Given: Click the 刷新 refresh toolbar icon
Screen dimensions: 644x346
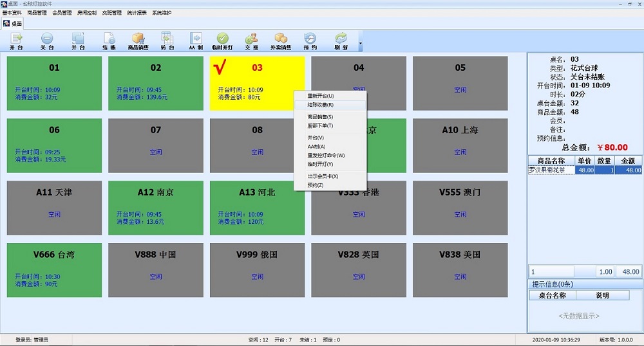Looking at the screenshot, I should (341, 41).
